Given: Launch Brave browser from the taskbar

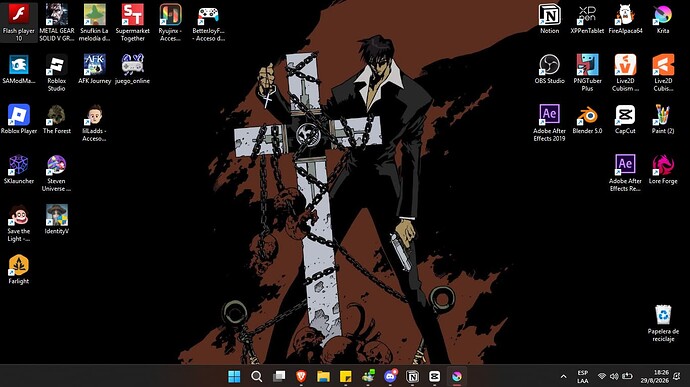Looking at the screenshot, I should (301, 376).
